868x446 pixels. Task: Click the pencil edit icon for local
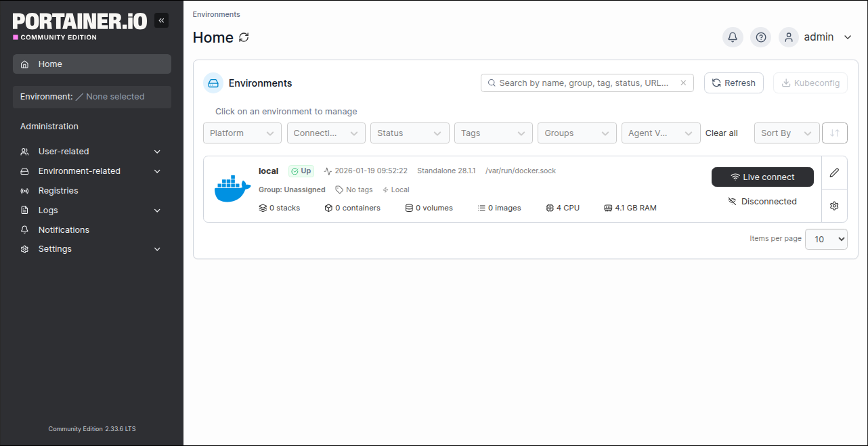tap(834, 173)
